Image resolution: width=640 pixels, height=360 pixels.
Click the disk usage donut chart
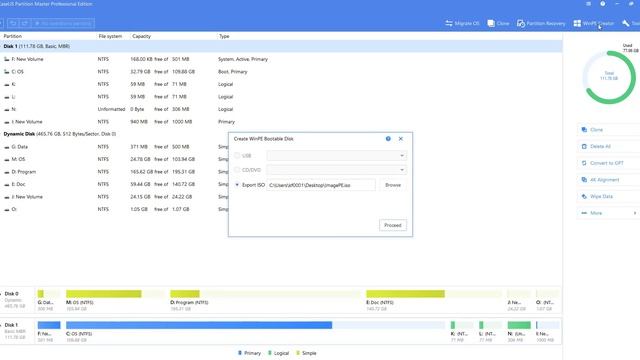[x=609, y=77]
